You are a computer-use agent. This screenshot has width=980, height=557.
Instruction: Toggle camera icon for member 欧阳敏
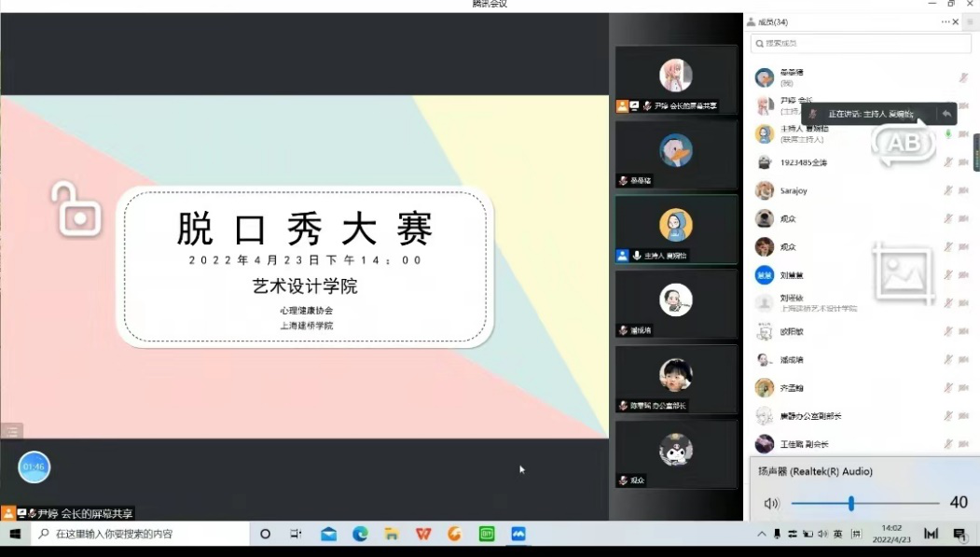pyautogui.click(x=964, y=331)
